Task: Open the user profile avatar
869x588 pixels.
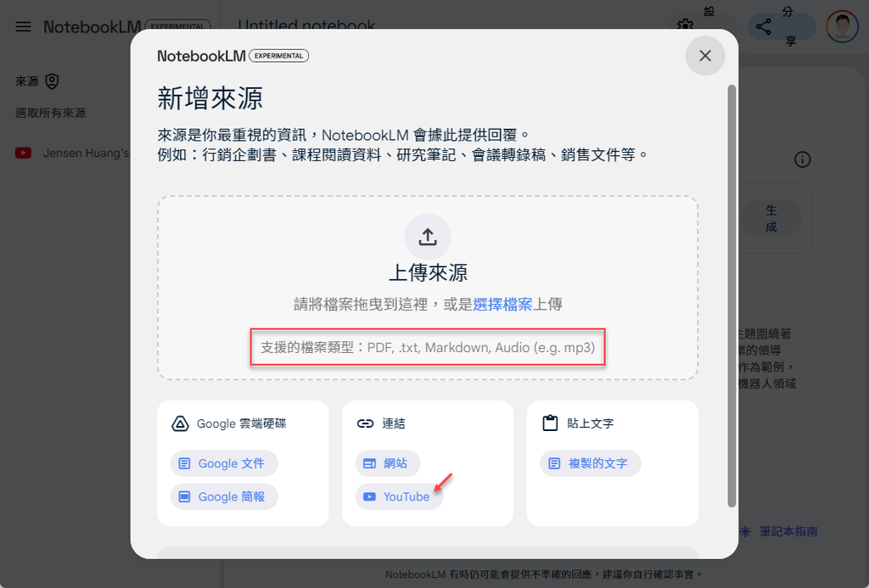Action: 842,26
